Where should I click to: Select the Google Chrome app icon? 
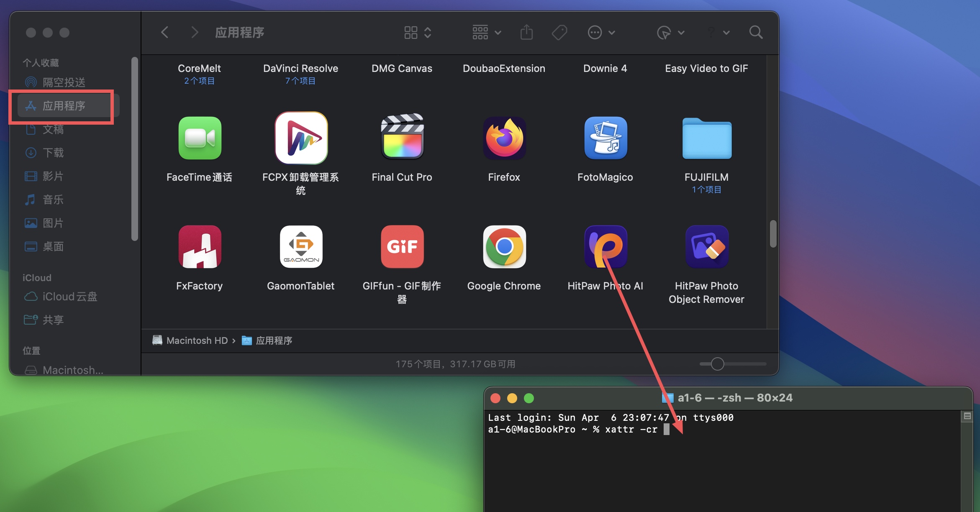[504, 247]
